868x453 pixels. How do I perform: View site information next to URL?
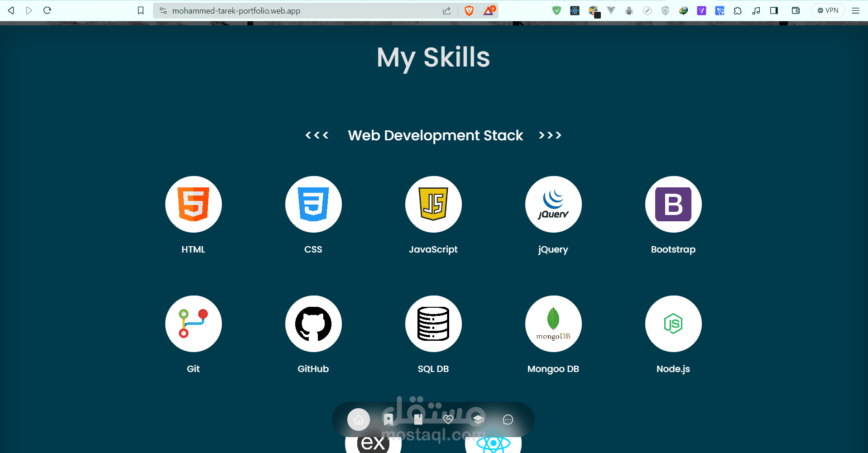pos(163,10)
